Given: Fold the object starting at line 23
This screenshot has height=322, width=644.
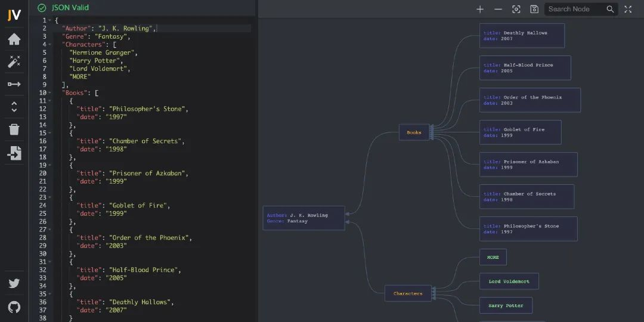Looking at the screenshot, I should [50, 197].
